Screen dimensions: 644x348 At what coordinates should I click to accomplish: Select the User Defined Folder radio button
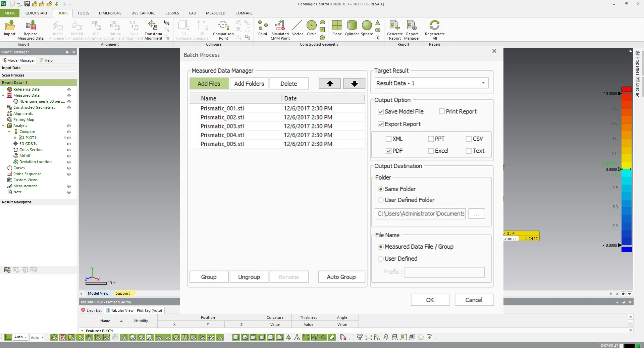click(381, 200)
